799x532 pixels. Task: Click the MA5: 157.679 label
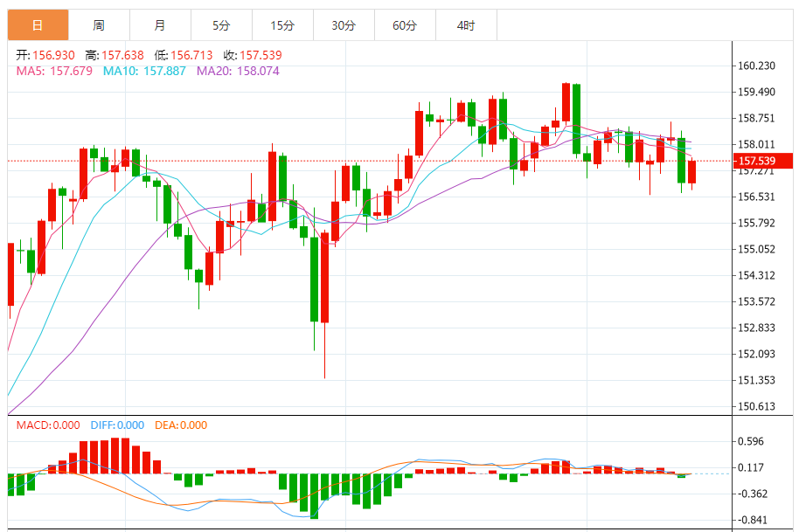coord(54,71)
